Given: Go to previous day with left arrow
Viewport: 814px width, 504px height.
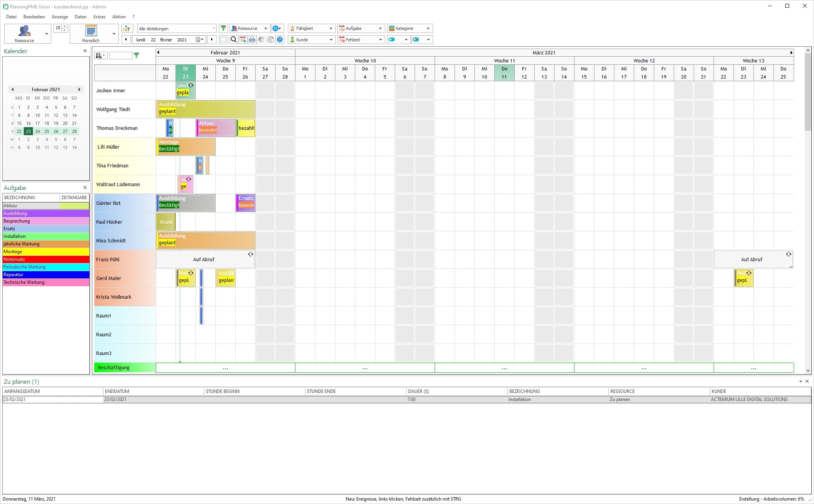Looking at the screenshot, I should [126, 39].
